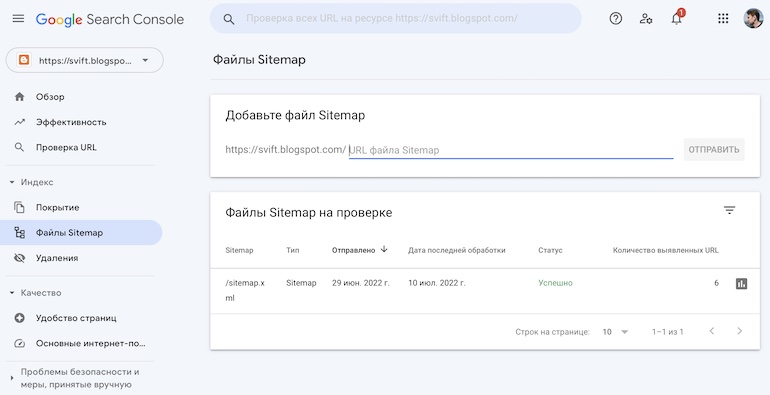Open index coverage chart icon for sitemap.xml

tap(742, 283)
